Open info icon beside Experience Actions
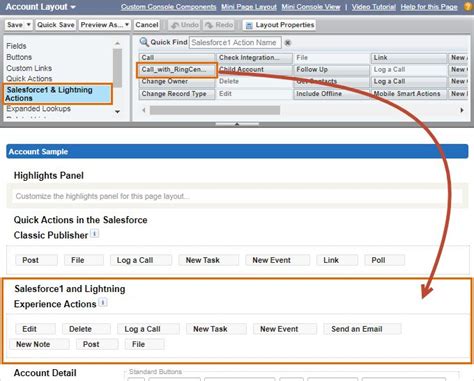474x381 pixels. [x=103, y=302]
